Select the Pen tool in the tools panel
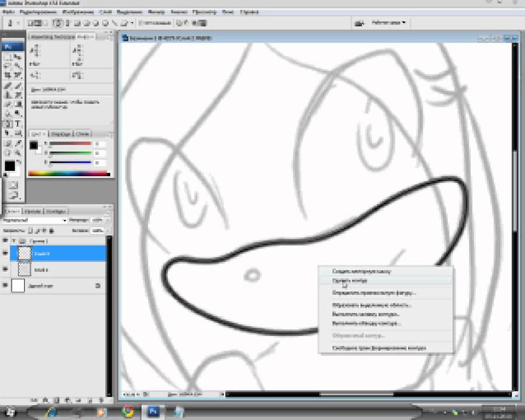This screenshot has height=420, width=525. coord(8,124)
